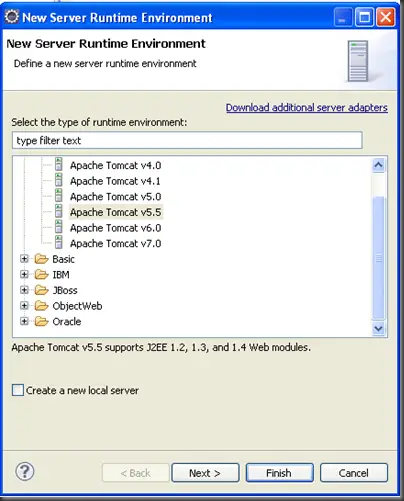Click the Apache Tomcat v5.0 server icon

click(59, 196)
